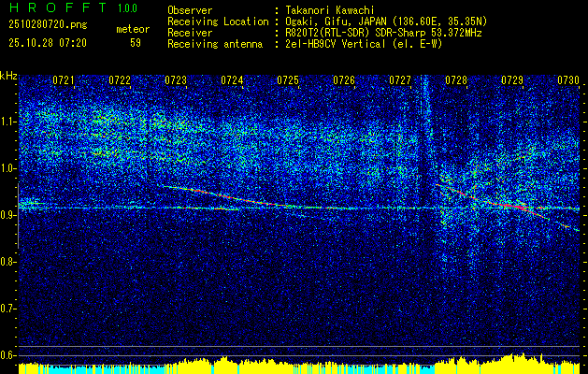
Task: Click the kHz axis unit label
Action: pyautogui.click(x=8, y=76)
